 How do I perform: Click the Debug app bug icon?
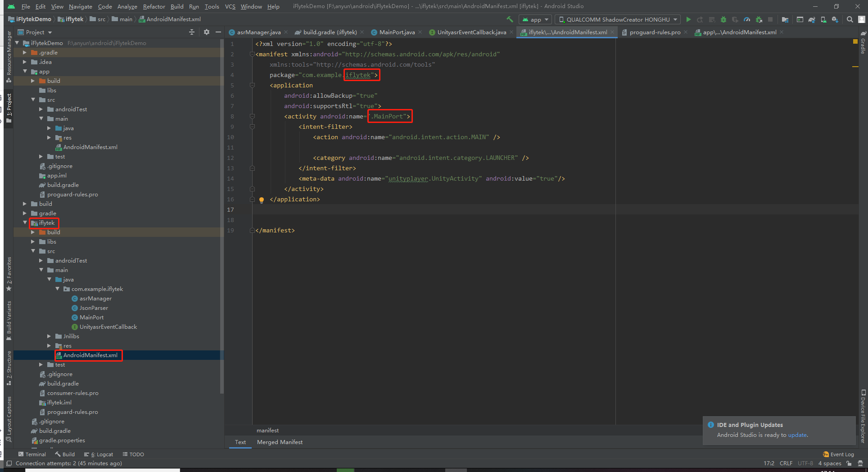pos(723,19)
